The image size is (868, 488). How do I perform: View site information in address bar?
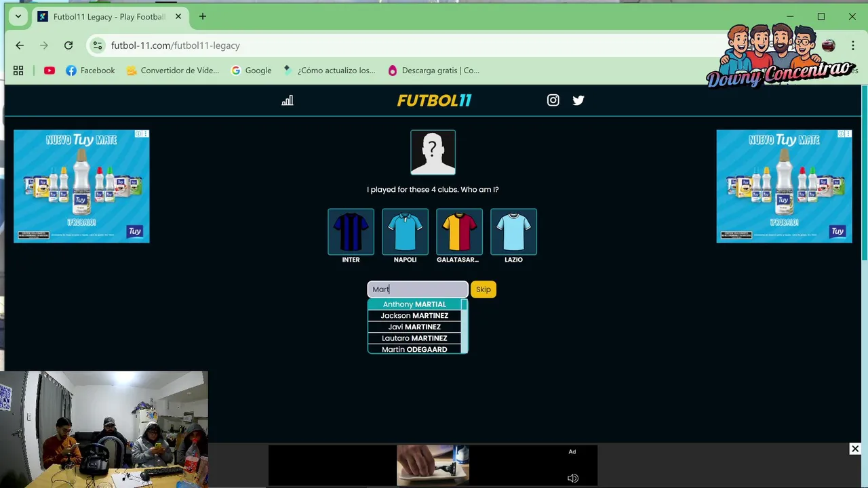point(98,45)
